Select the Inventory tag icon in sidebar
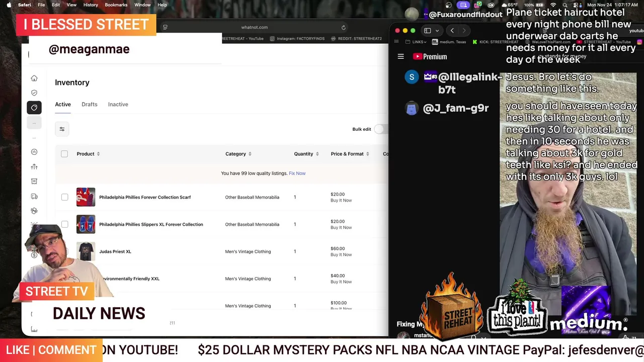 pyautogui.click(x=34, y=108)
